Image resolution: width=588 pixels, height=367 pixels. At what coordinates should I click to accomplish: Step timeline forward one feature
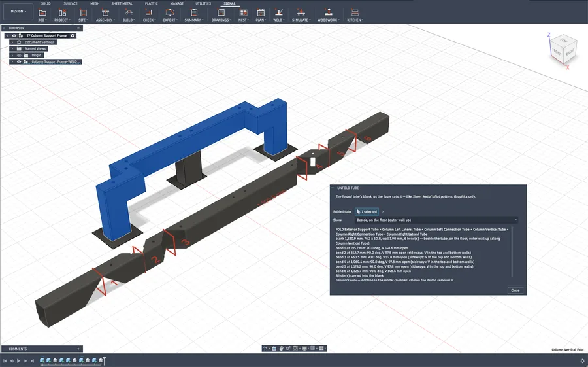pyautogui.click(x=25, y=361)
